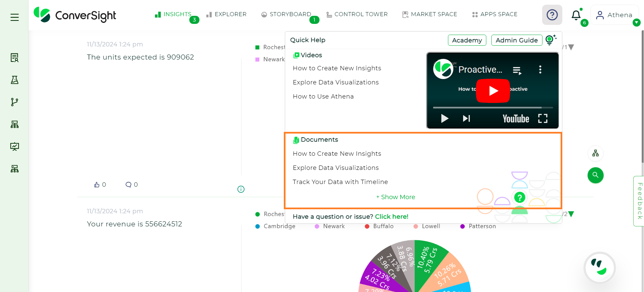Skip to the next video in the player

pos(466,118)
